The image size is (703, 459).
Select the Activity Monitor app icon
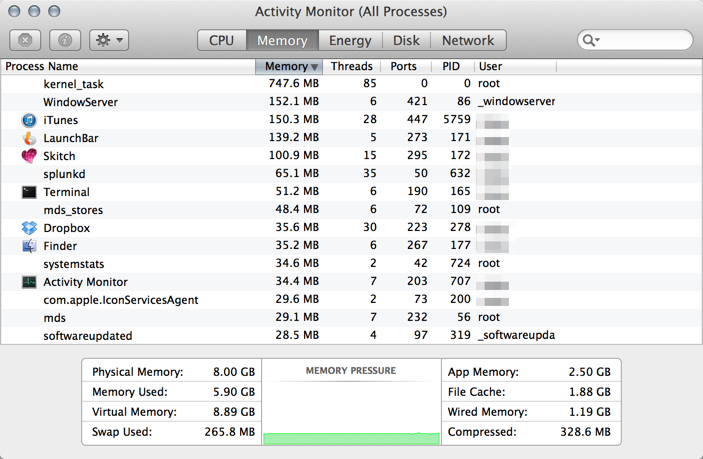[29, 281]
